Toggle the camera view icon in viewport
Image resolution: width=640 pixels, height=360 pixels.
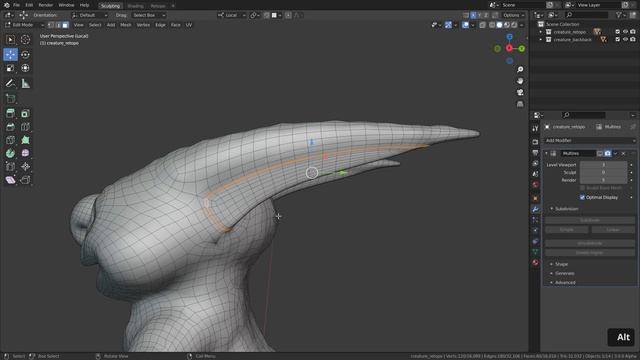point(520,93)
